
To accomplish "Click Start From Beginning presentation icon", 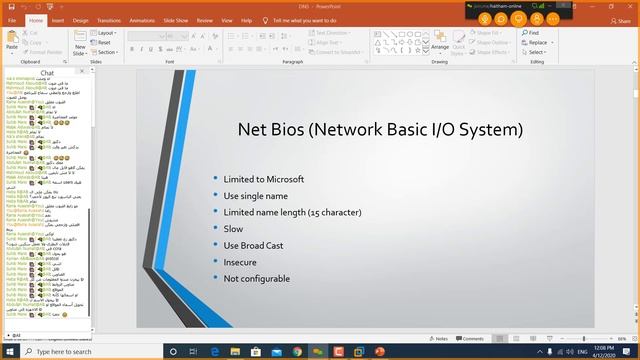I will pos(50,7).
